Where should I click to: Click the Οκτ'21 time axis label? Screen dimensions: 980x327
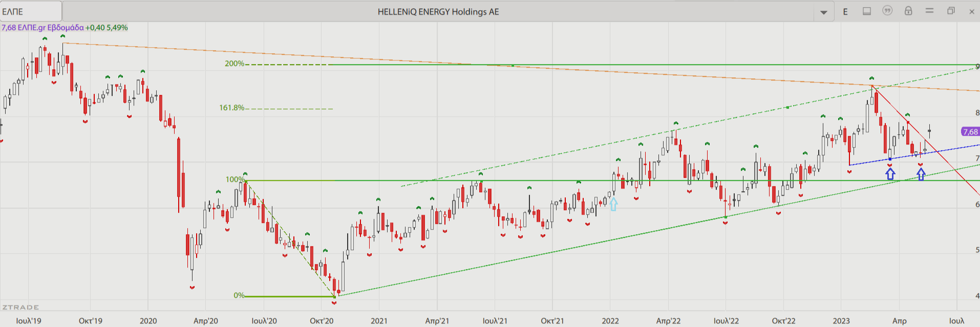552,321
